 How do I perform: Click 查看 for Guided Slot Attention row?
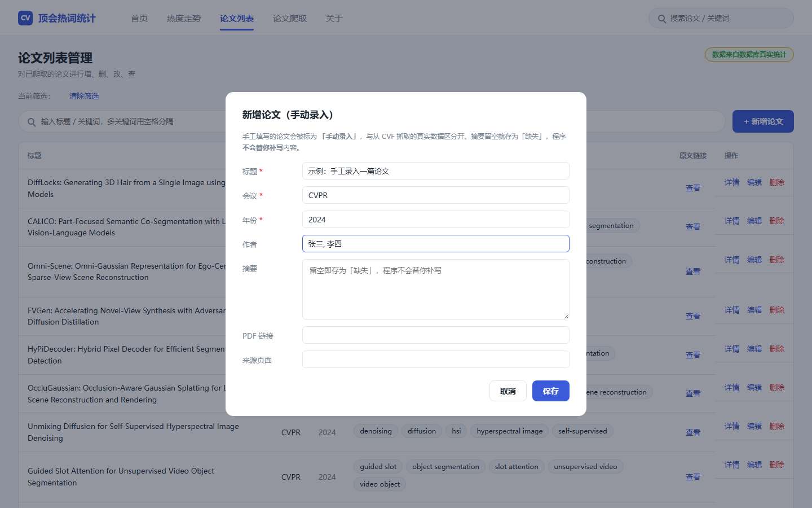coord(693,477)
